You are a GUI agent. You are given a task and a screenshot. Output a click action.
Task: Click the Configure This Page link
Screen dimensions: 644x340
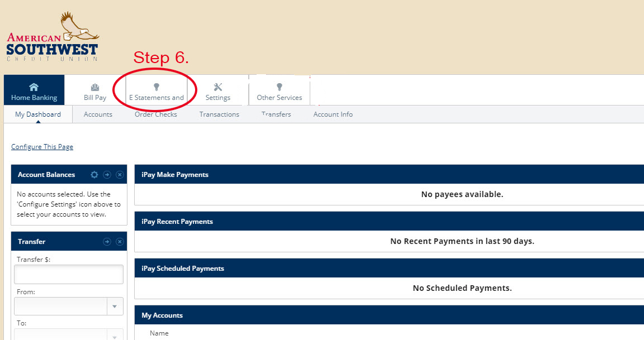[42, 147]
